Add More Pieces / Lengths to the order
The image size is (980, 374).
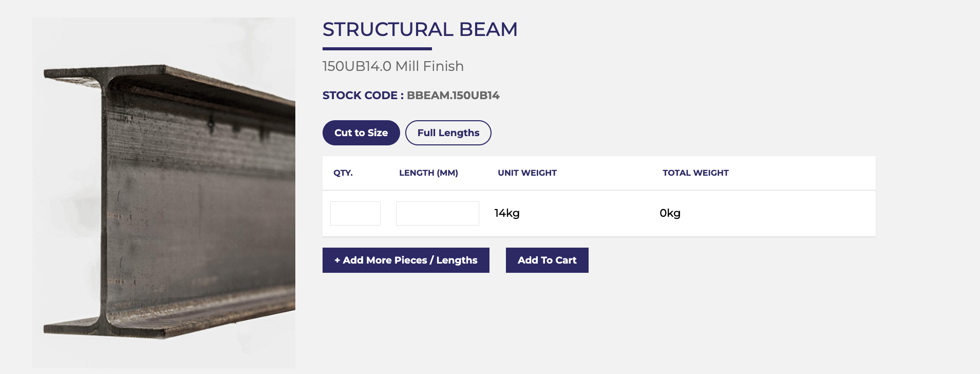pyautogui.click(x=406, y=260)
